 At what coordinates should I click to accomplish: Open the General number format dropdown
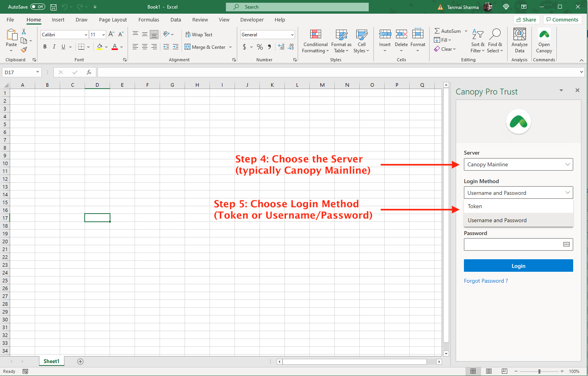[292, 35]
